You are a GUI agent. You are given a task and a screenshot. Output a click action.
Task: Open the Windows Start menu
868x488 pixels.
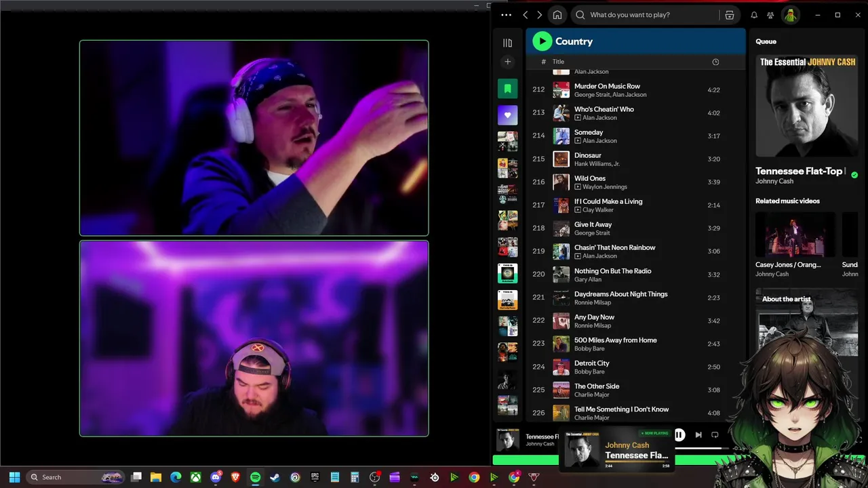[x=14, y=477]
